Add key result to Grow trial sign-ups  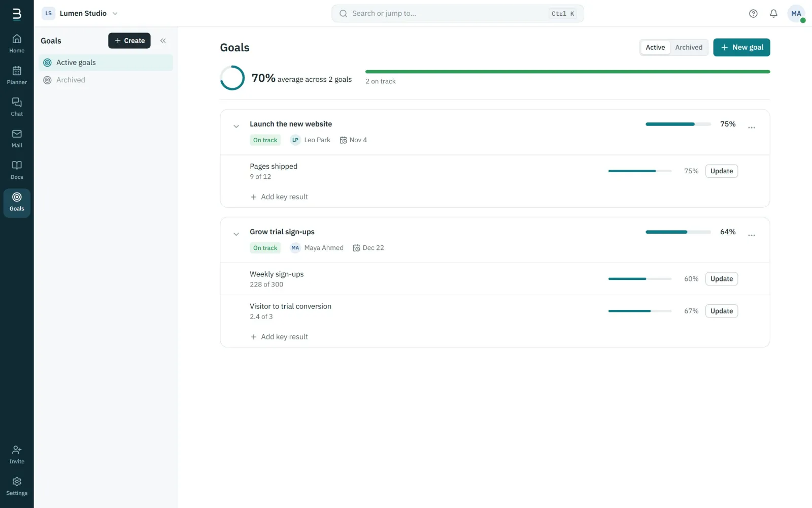(279, 337)
